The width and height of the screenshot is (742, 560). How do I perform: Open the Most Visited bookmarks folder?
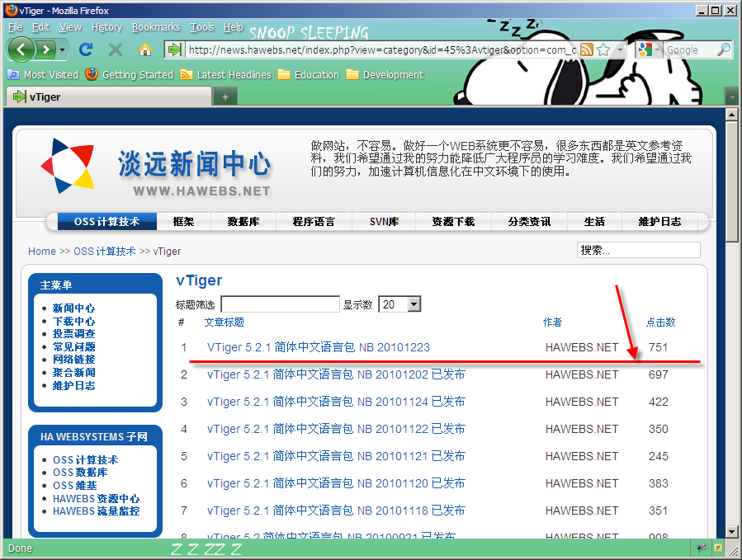click(43, 75)
